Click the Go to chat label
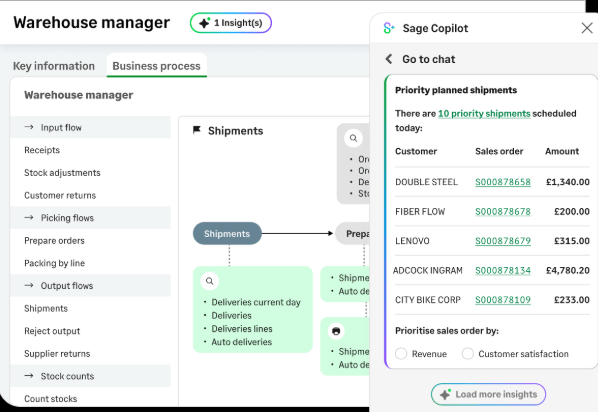 coord(429,59)
